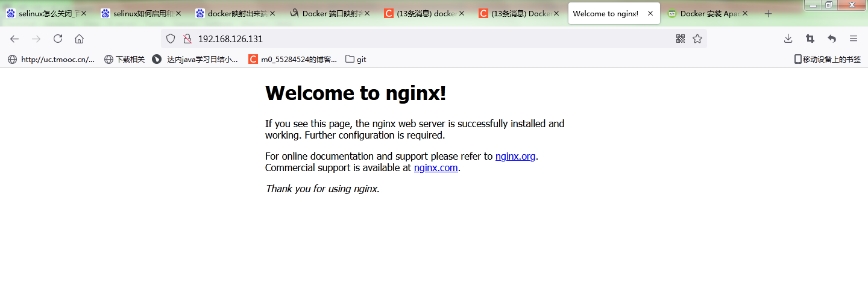Bookmark this page with the star
The image size is (868, 285).
(x=697, y=39)
